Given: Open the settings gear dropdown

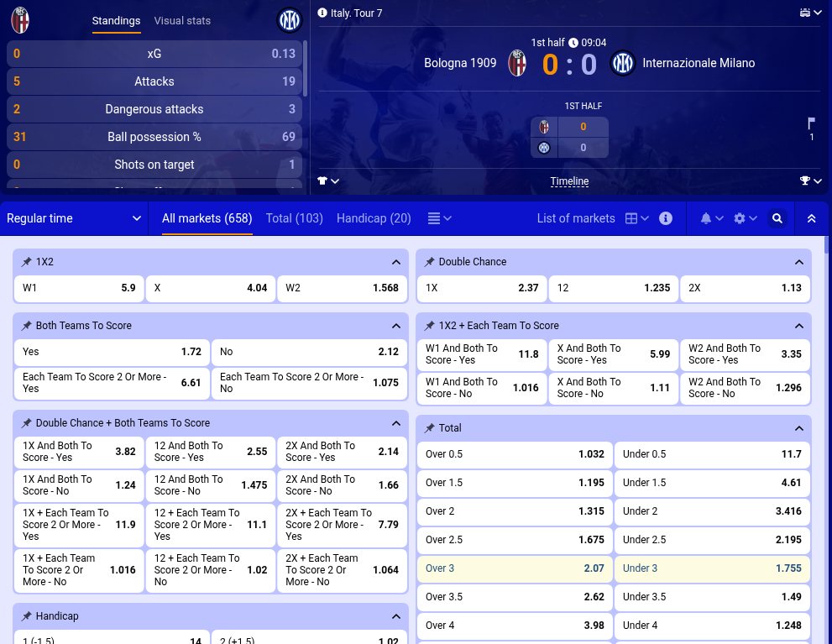Looking at the screenshot, I should coord(745,218).
